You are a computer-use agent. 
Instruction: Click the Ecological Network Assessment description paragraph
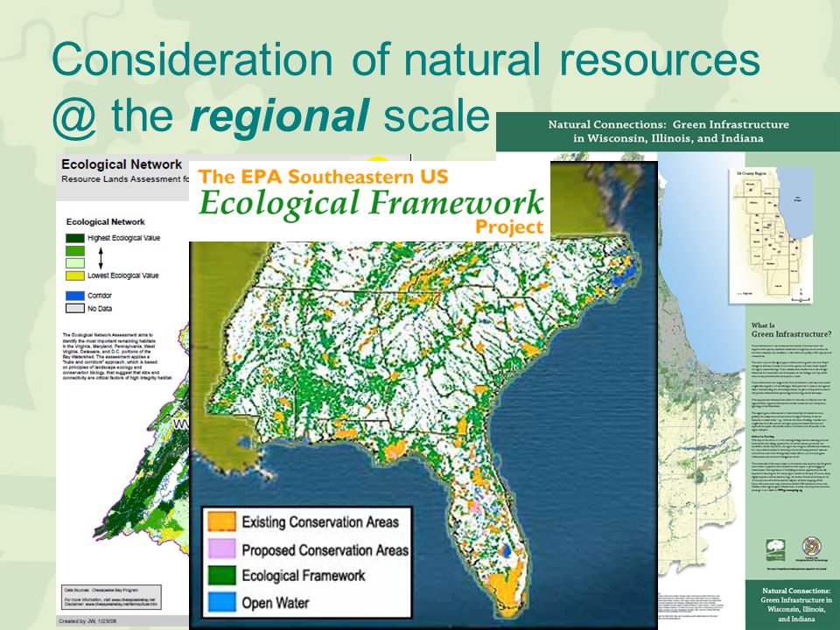click(118, 356)
